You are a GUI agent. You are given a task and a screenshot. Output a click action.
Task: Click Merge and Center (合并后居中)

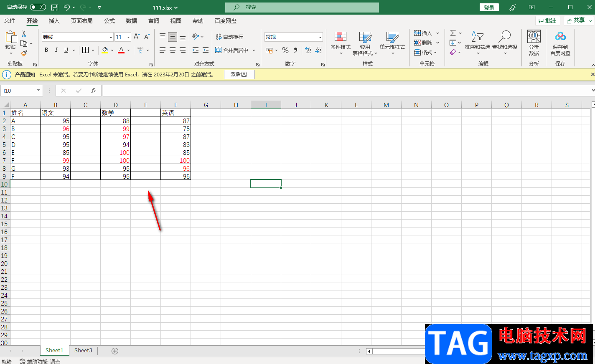point(232,50)
